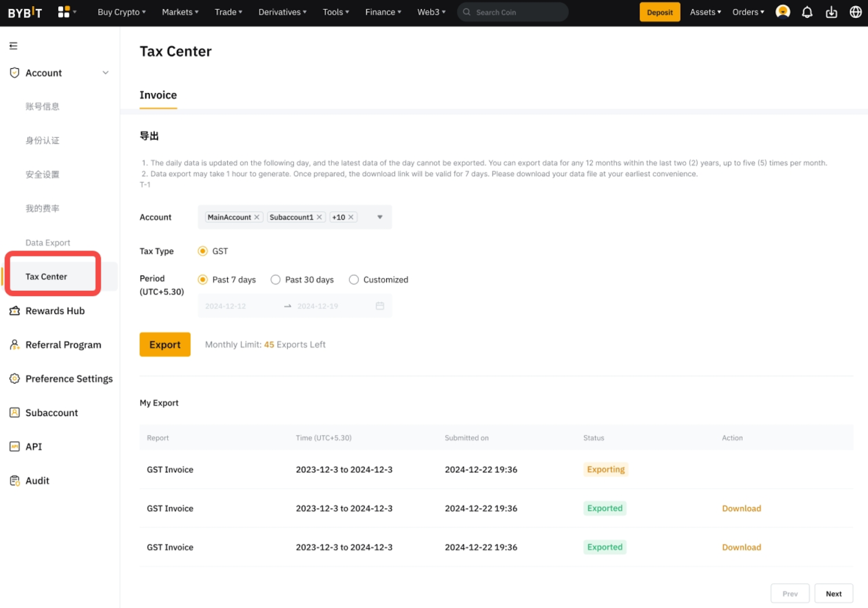The height and width of the screenshot is (608, 868).
Task: Remove the MainAccount tag with its X
Action: pyautogui.click(x=257, y=217)
